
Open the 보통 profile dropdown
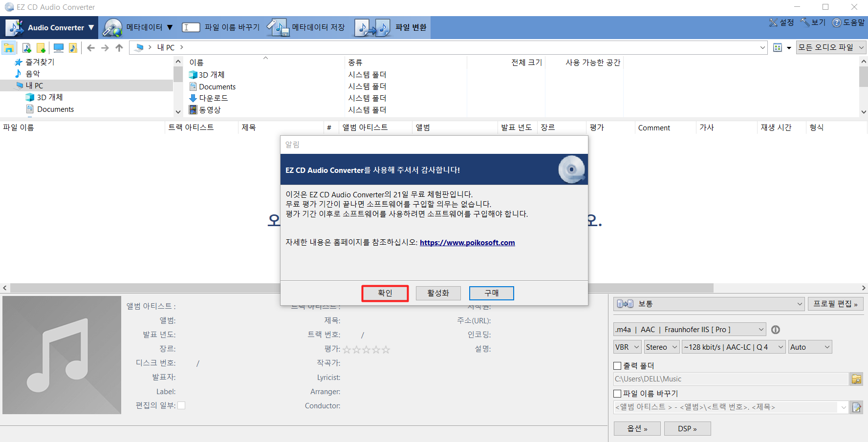(709, 304)
